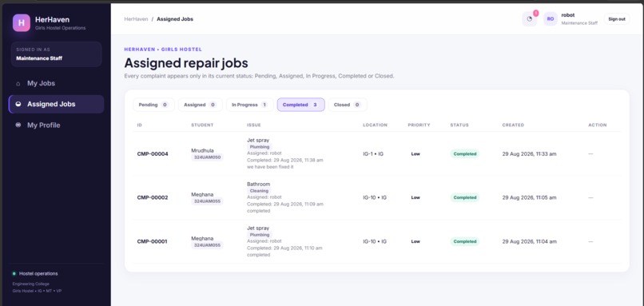Click the Completed status badge for CMP-00001
The height and width of the screenshot is (306, 644).
(x=464, y=241)
